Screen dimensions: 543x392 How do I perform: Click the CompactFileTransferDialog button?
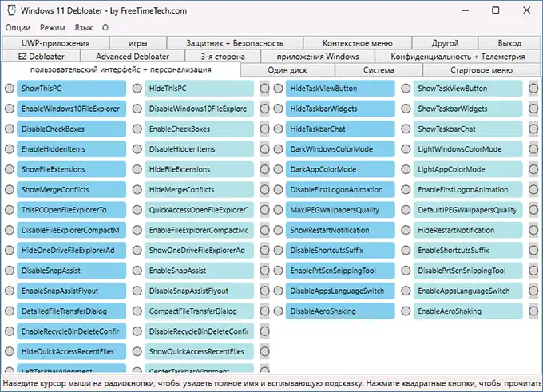tap(199, 311)
